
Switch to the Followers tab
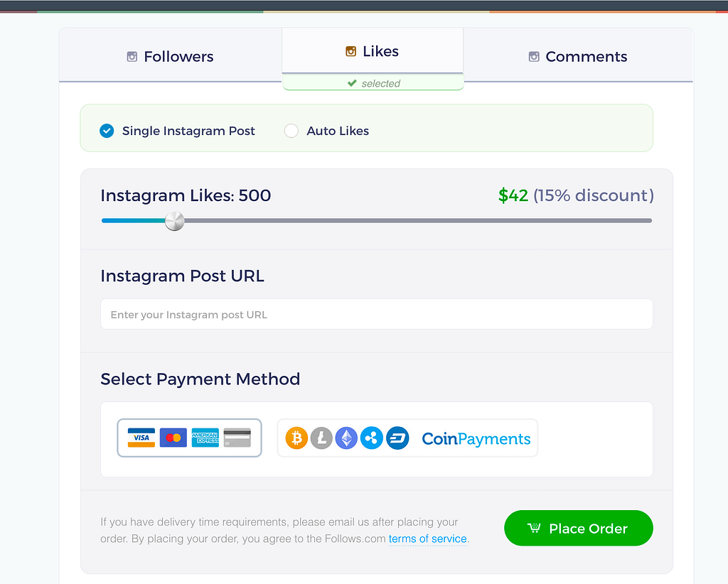(x=171, y=57)
